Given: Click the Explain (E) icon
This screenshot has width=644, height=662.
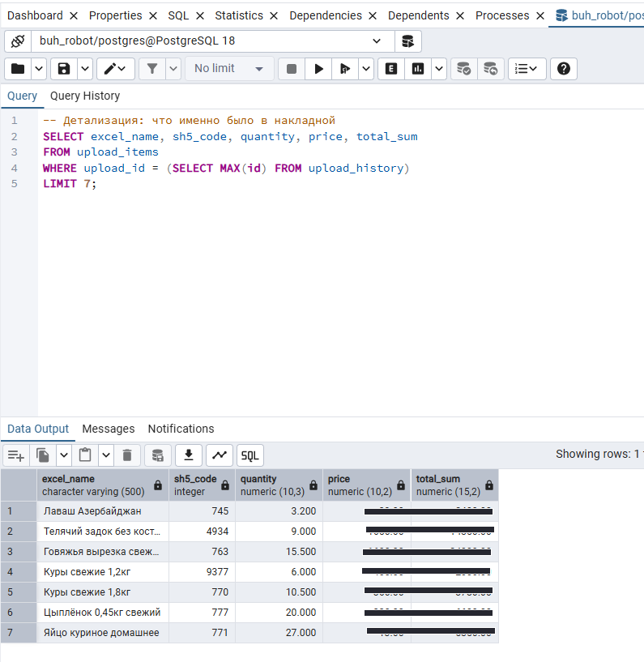Looking at the screenshot, I should click(391, 69).
